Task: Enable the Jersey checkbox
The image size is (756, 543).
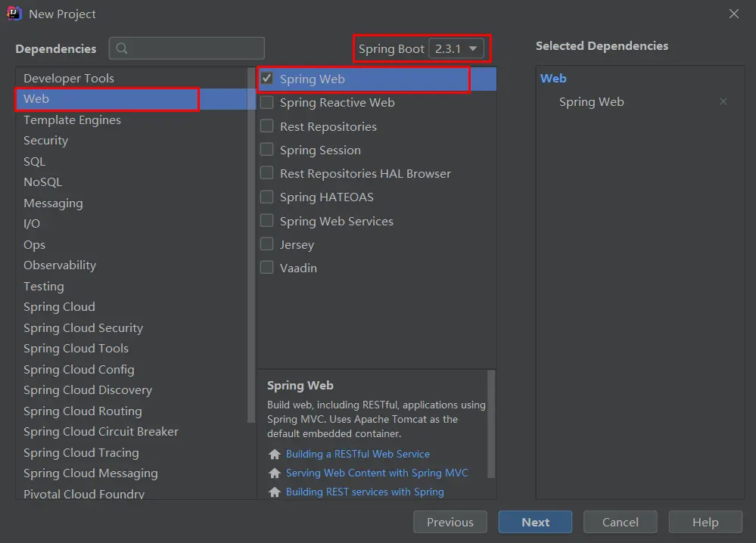Action: tap(266, 244)
